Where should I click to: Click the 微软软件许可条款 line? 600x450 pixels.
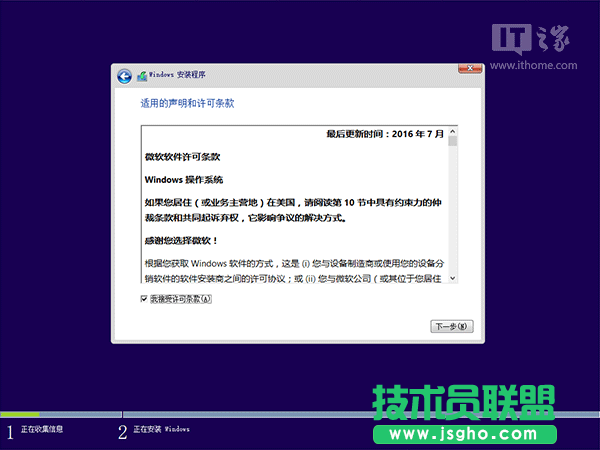(x=183, y=157)
